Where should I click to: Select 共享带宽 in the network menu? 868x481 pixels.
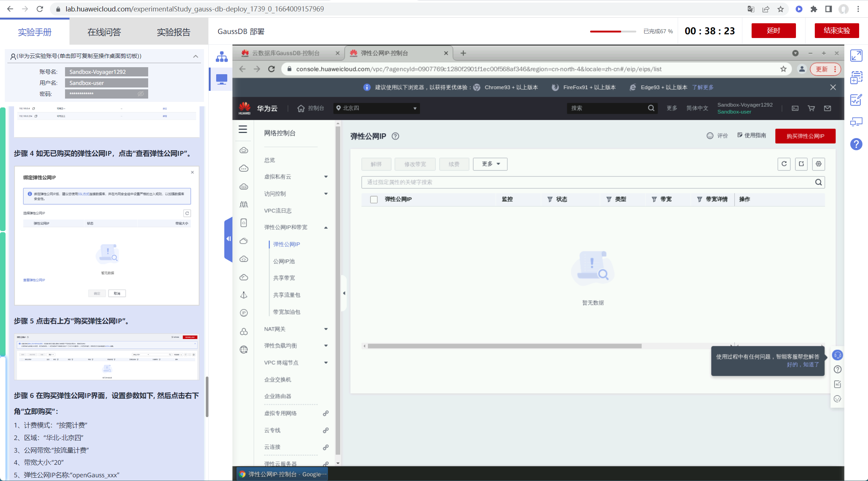pyautogui.click(x=284, y=278)
